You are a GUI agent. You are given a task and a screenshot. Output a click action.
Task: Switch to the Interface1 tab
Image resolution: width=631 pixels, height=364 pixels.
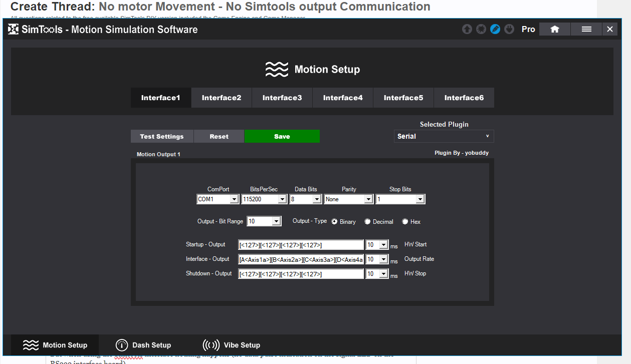(161, 98)
